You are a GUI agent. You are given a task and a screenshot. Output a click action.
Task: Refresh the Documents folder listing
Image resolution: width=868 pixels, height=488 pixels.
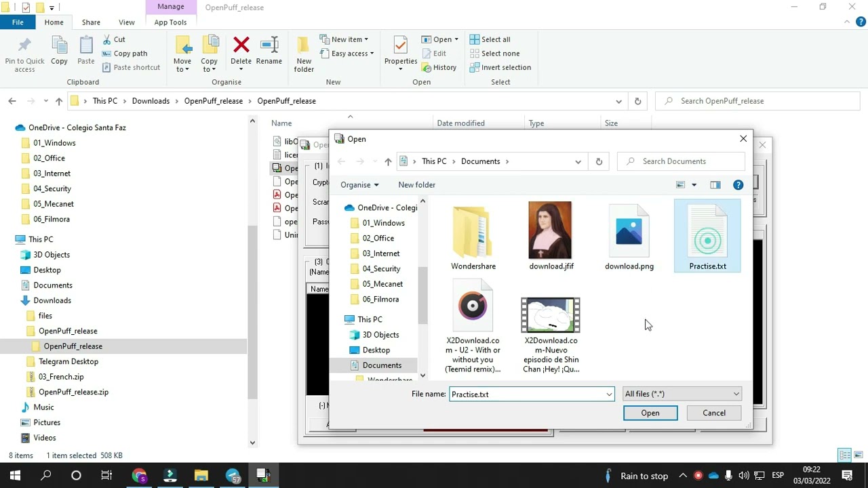coord(599,161)
